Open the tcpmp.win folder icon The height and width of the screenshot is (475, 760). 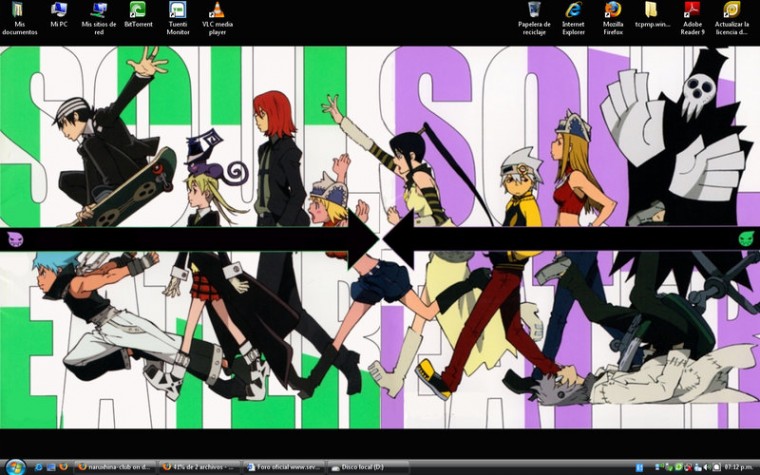pyautogui.click(x=652, y=16)
